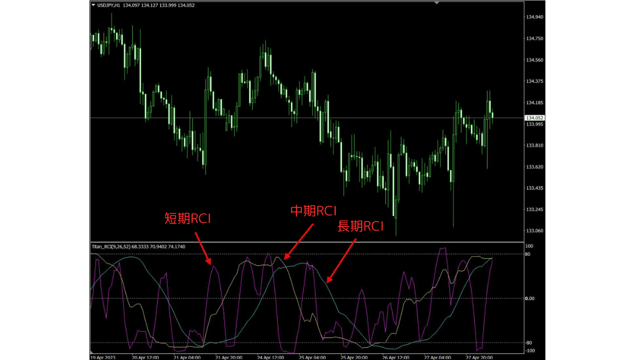This screenshot has width=644, height=360.
Task: Click the 19 Apr 2023 date label
Action: (x=103, y=357)
